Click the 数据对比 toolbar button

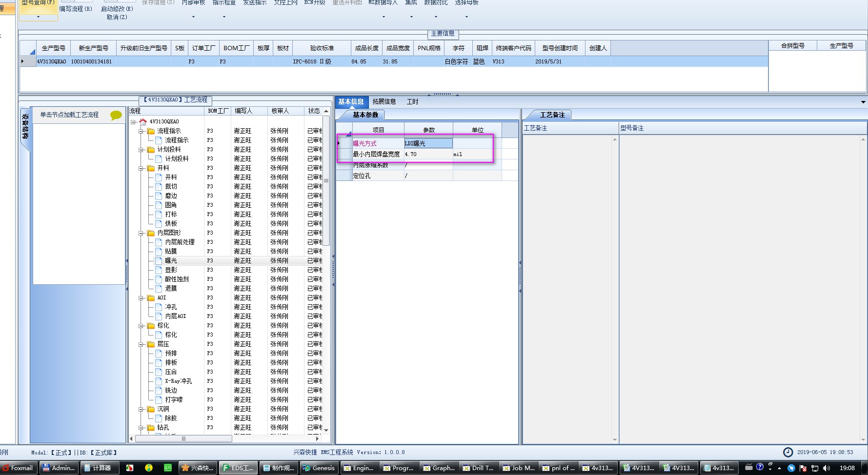436,3
